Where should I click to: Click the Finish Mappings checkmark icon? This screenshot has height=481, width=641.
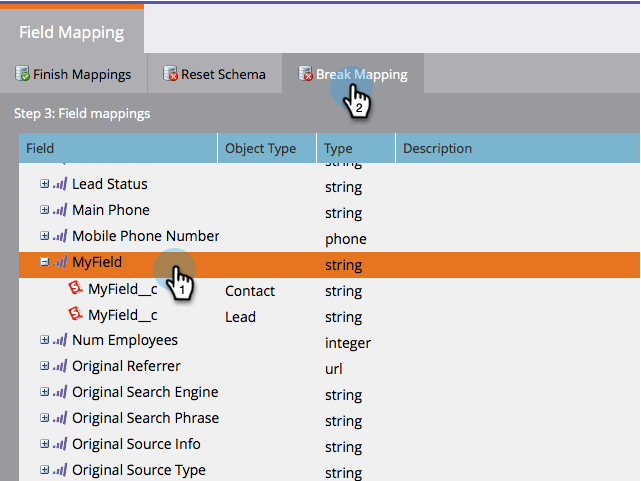point(22,74)
